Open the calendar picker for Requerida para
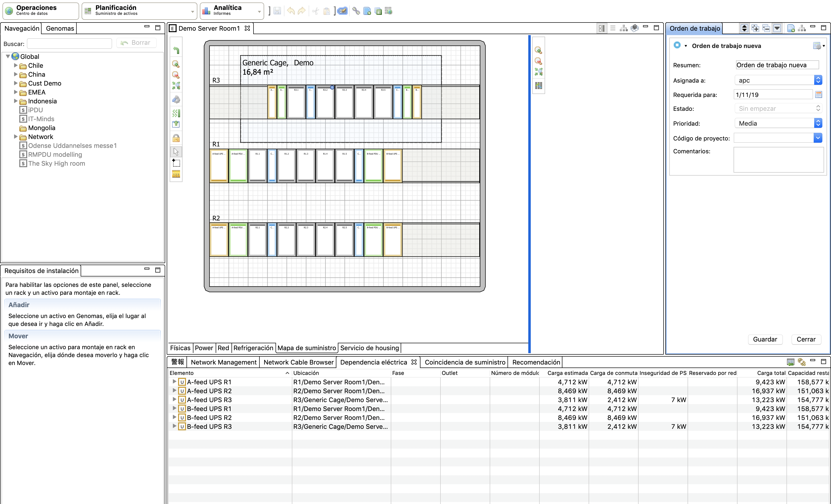 pyautogui.click(x=818, y=95)
